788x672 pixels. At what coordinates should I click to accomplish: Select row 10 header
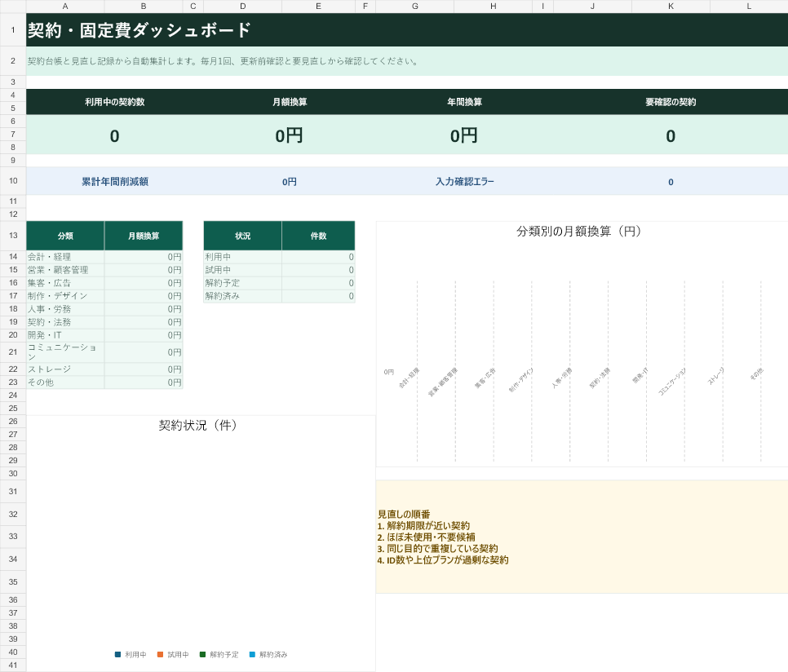(x=13, y=181)
